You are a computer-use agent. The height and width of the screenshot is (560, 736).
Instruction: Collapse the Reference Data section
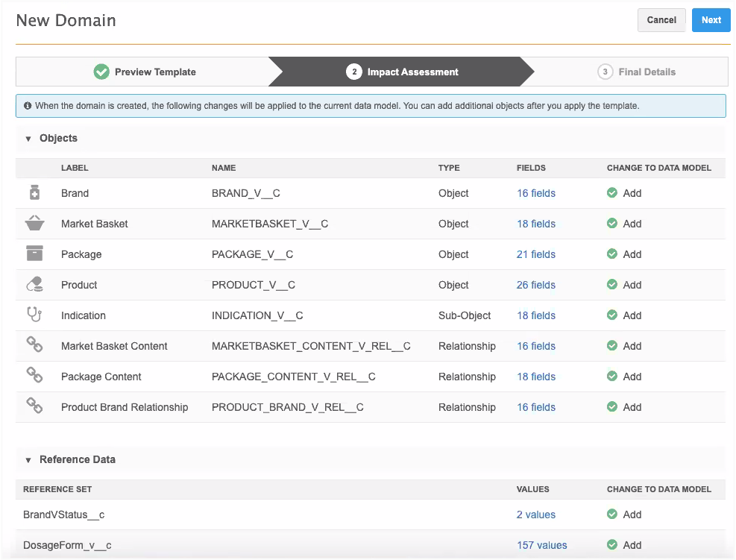point(28,460)
